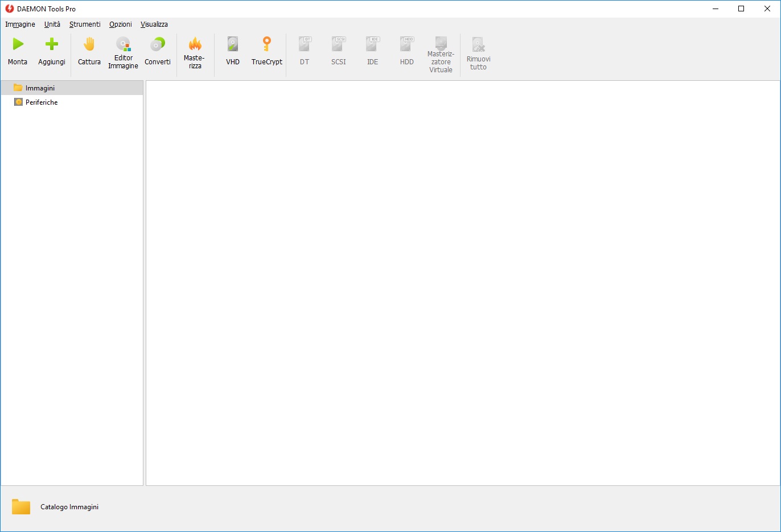This screenshot has width=781, height=532.
Task: Click the DAEMON Tools Pro logo icon
Action: click(9, 9)
